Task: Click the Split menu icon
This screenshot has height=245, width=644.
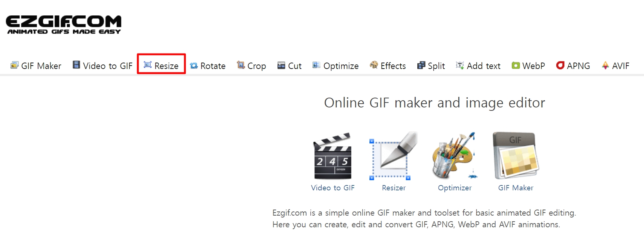Action: [x=421, y=65]
